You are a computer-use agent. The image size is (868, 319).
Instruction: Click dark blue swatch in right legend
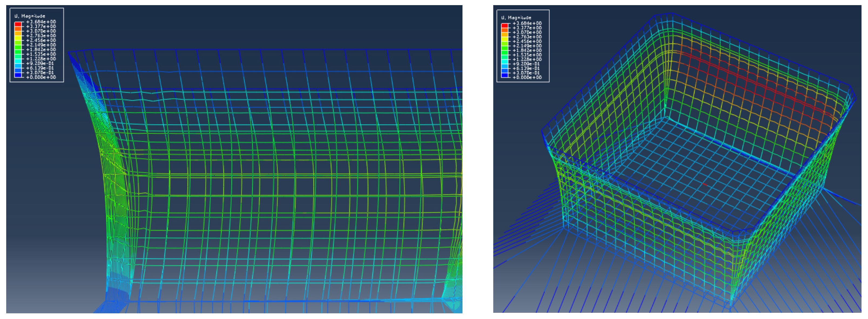pyautogui.click(x=505, y=75)
